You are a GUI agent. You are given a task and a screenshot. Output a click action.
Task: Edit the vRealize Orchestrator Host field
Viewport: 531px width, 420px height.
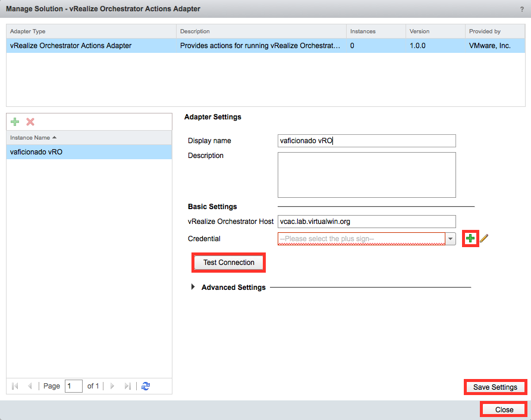point(367,222)
